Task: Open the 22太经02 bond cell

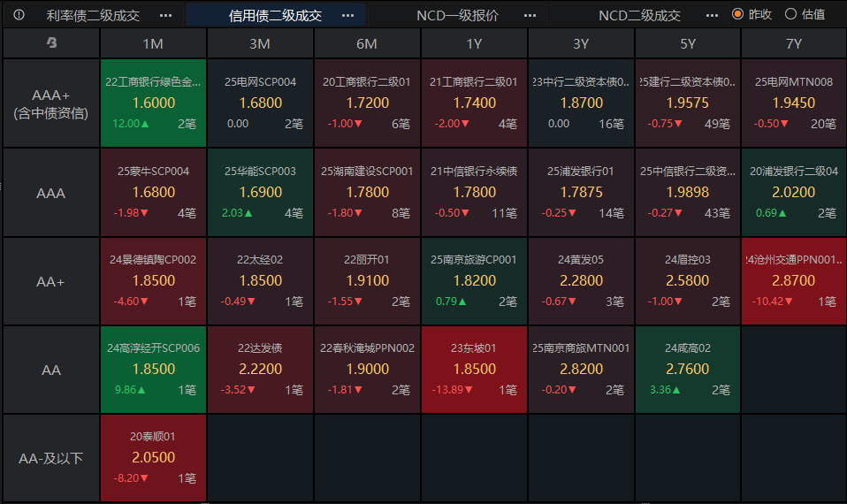Action: pos(260,281)
